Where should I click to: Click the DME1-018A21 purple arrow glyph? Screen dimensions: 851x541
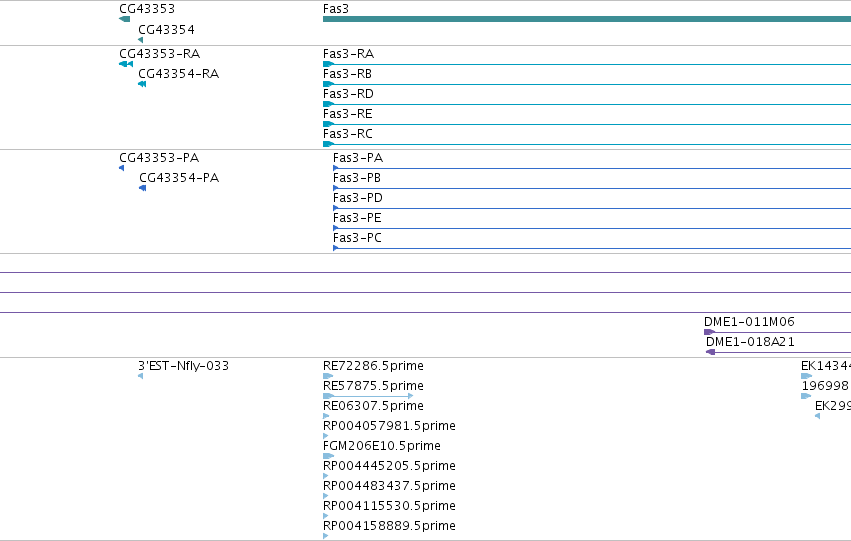point(710,352)
